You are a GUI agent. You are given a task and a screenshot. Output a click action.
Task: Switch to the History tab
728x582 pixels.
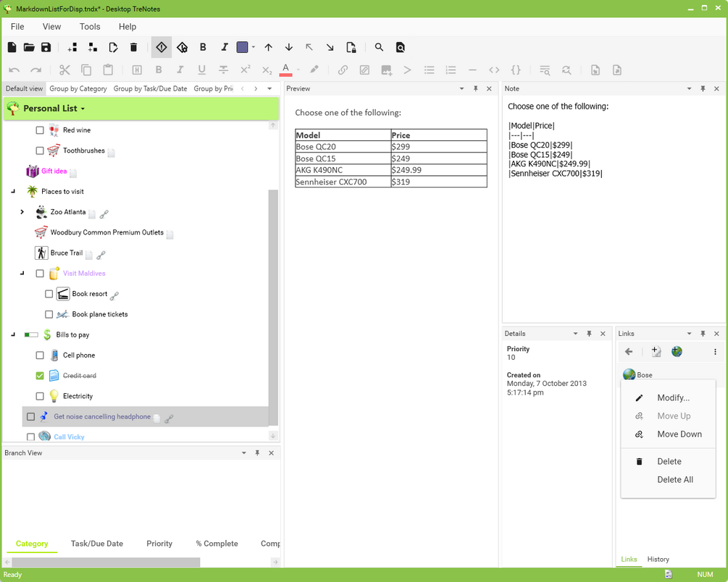[658, 560]
